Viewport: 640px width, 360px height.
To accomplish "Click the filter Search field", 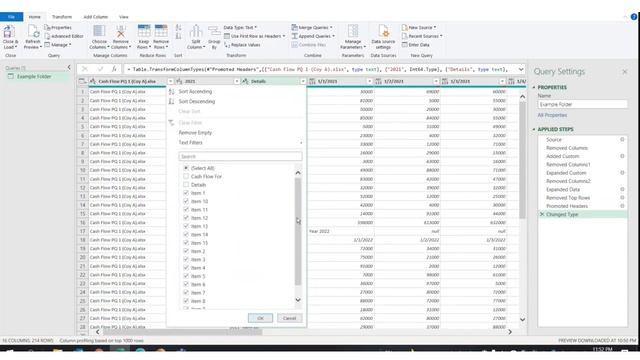I will point(240,156).
